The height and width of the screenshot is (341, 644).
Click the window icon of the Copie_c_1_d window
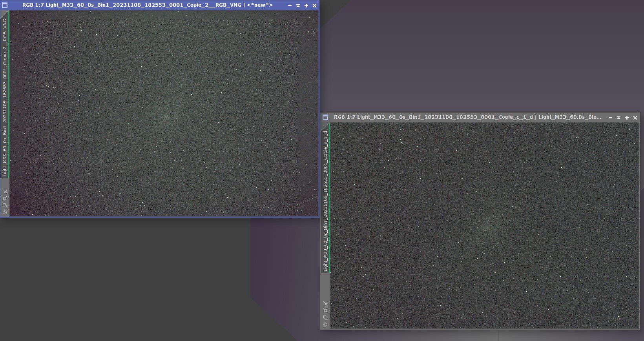tap(325, 117)
